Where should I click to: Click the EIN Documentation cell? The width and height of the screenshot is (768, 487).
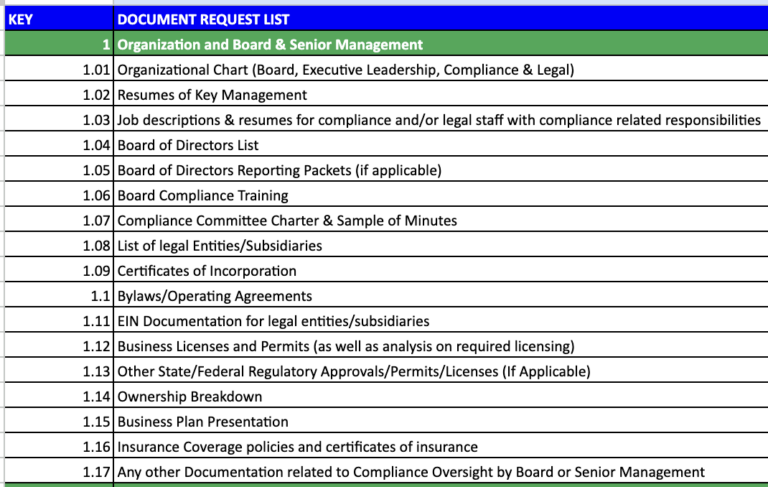tap(273, 321)
